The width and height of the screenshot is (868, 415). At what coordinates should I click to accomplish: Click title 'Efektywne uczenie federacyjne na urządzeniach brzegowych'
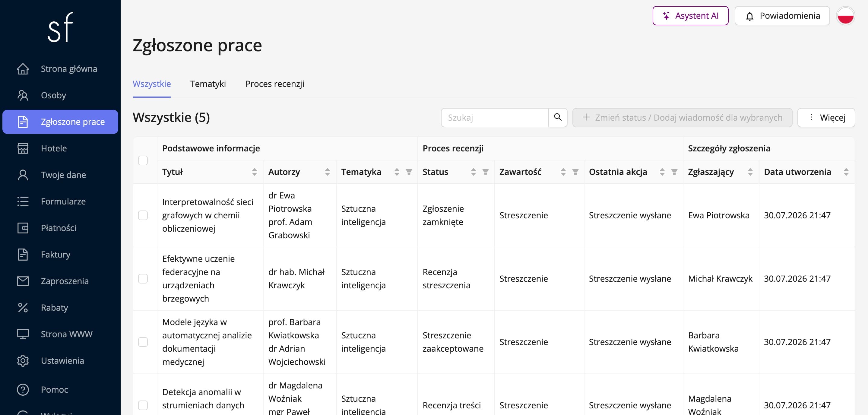pos(198,279)
